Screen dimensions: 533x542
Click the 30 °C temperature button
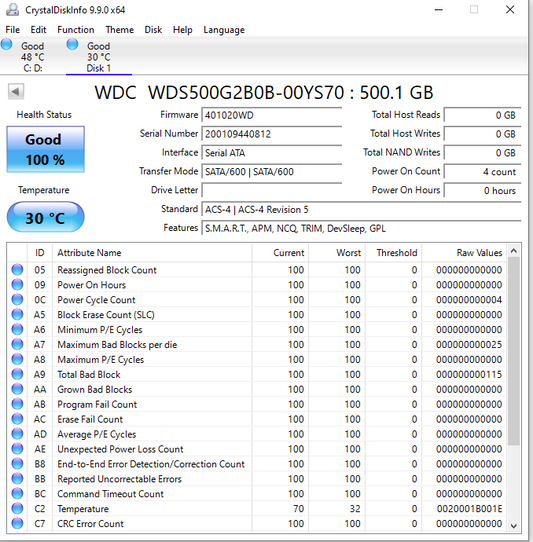click(45, 217)
